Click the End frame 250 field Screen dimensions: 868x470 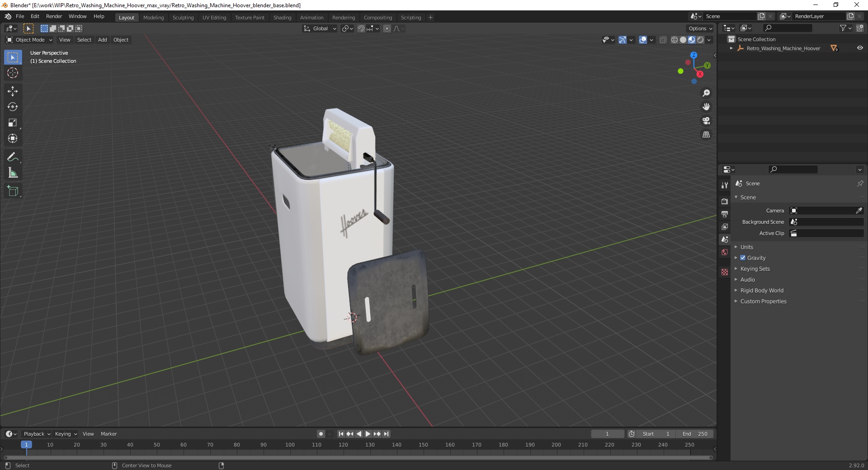695,434
